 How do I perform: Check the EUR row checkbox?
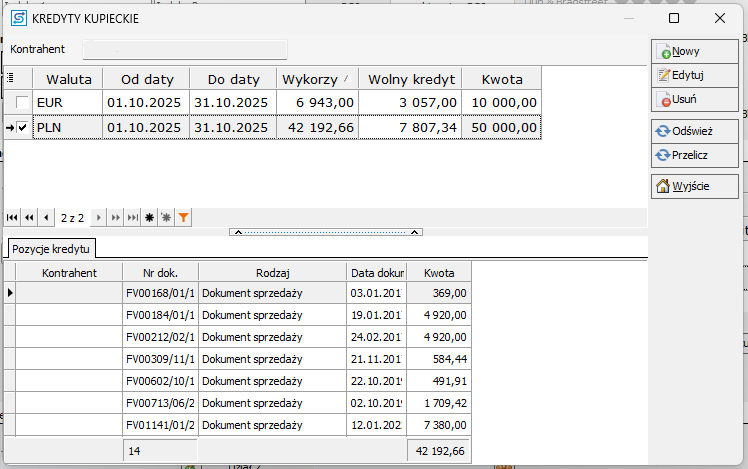click(x=22, y=102)
